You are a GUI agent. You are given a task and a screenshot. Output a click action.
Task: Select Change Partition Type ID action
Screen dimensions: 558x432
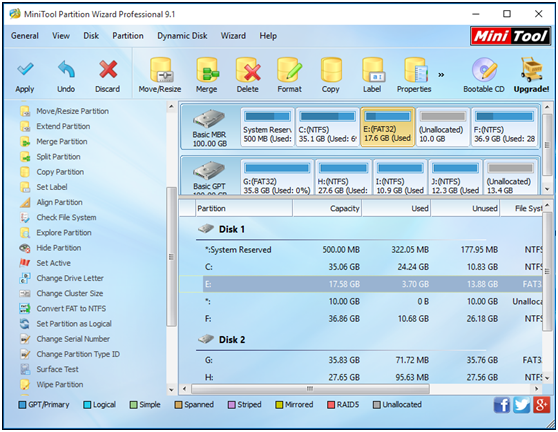coord(70,354)
